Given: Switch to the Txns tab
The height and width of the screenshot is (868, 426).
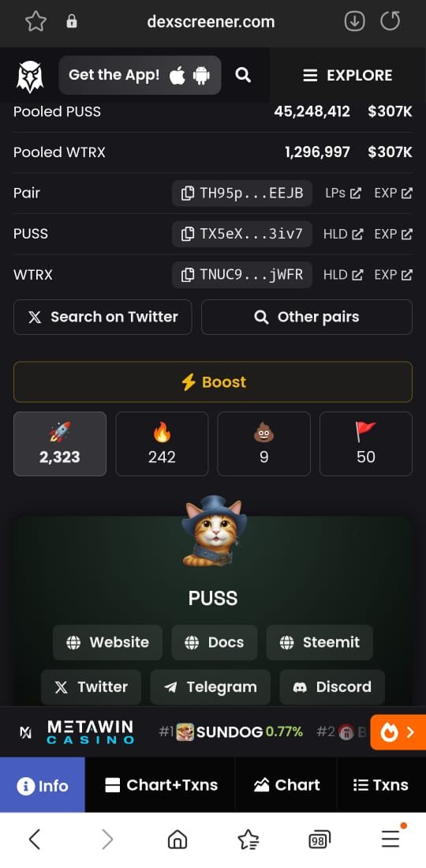Looking at the screenshot, I should 381,785.
